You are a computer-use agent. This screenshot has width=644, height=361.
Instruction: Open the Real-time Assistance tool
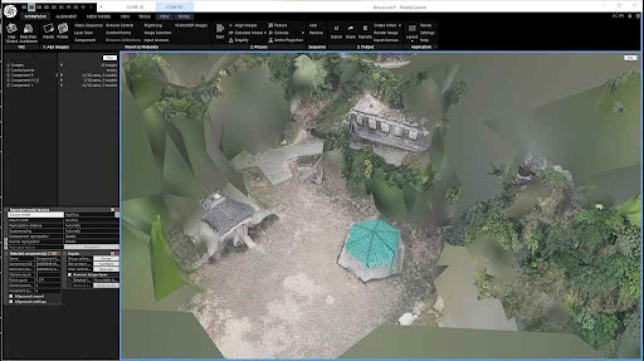tap(28, 33)
